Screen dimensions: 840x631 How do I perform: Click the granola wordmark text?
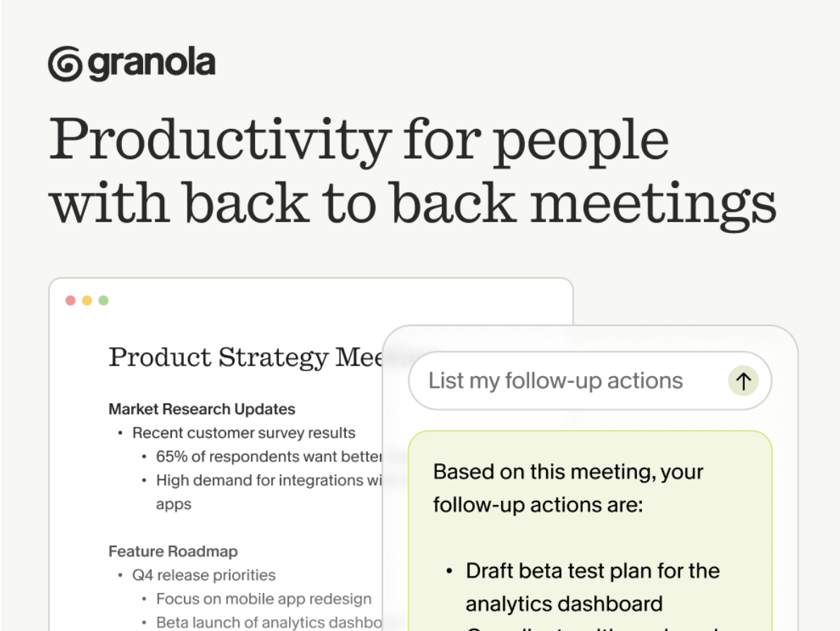[x=152, y=63]
